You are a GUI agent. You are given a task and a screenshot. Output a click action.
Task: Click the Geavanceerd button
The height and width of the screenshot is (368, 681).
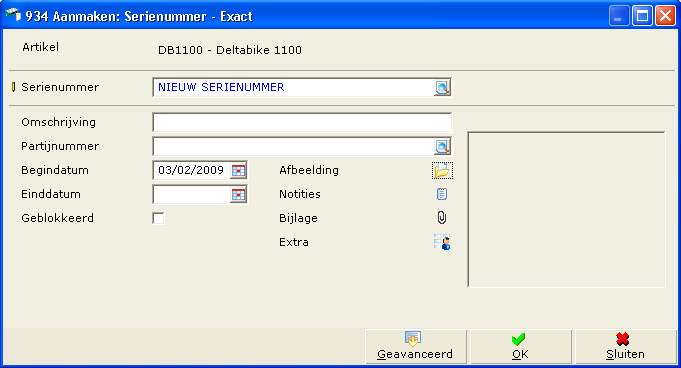(x=416, y=346)
